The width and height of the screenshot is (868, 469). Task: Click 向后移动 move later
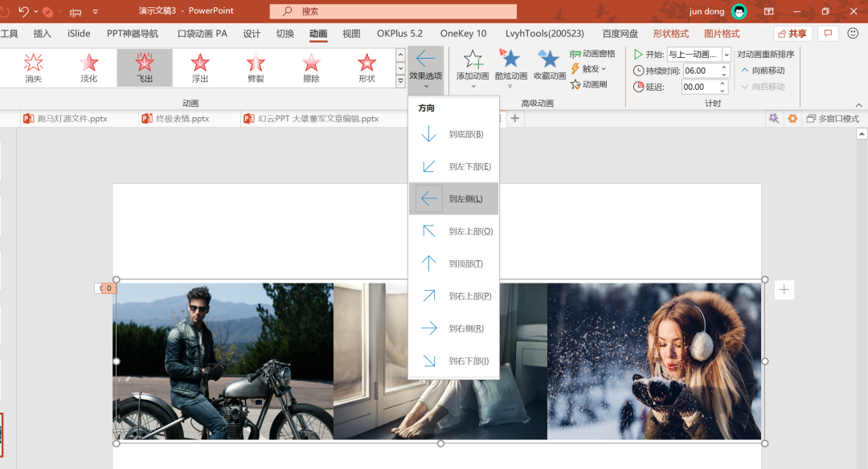click(x=763, y=86)
